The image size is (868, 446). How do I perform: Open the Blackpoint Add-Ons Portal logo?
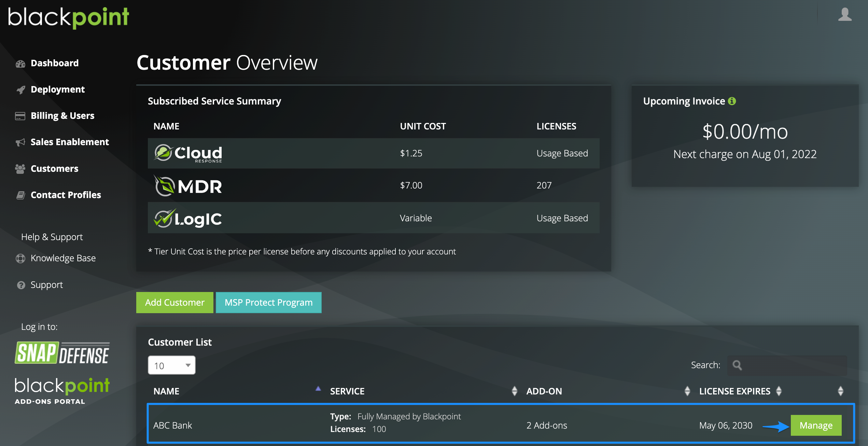tap(62, 391)
